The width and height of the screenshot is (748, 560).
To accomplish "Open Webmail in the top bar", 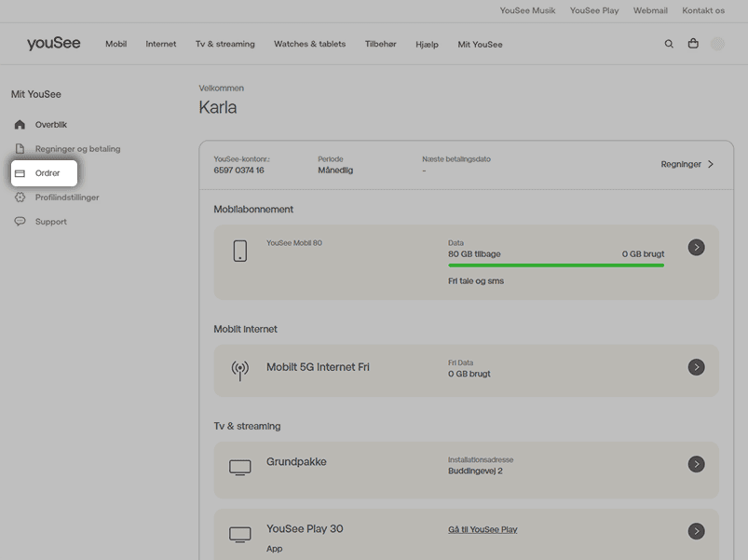I will coord(650,10).
